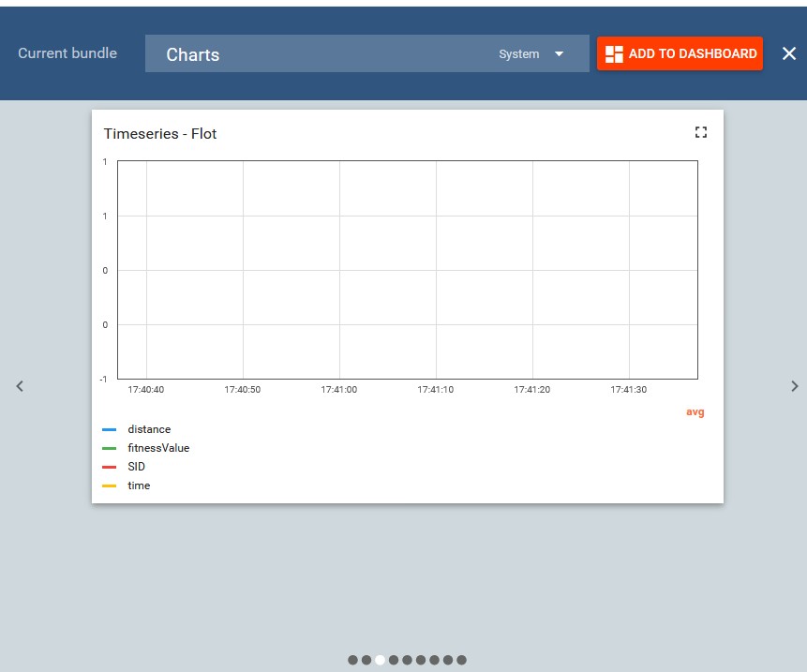Screen dimensions: 807x672
Task: Click the 17:40:50 x-axis label
Action: tap(243, 390)
